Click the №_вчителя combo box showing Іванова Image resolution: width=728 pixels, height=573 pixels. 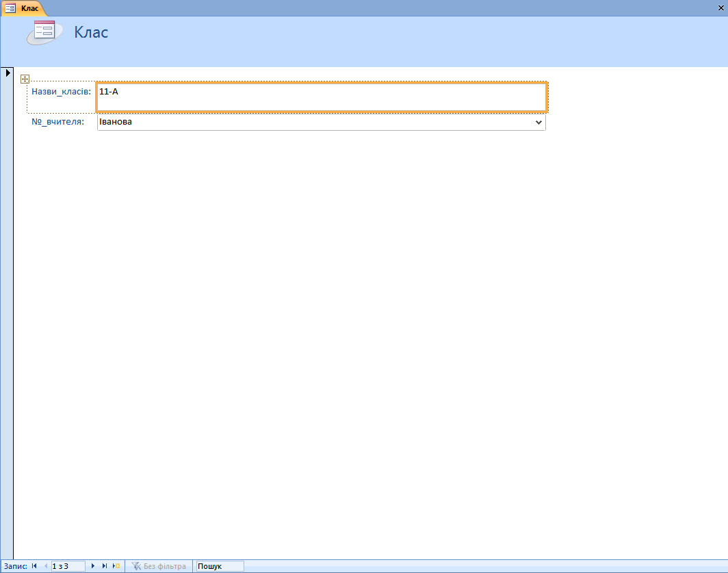pyautogui.click(x=322, y=123)
